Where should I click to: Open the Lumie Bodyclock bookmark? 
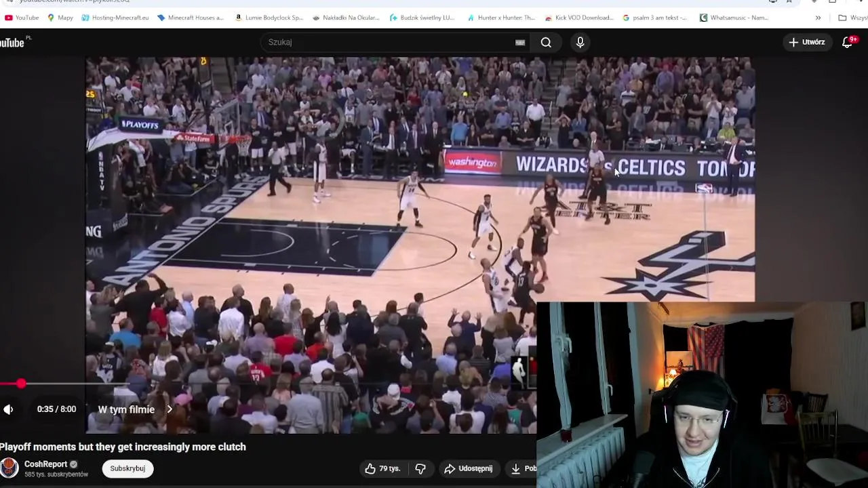[269, 18]
